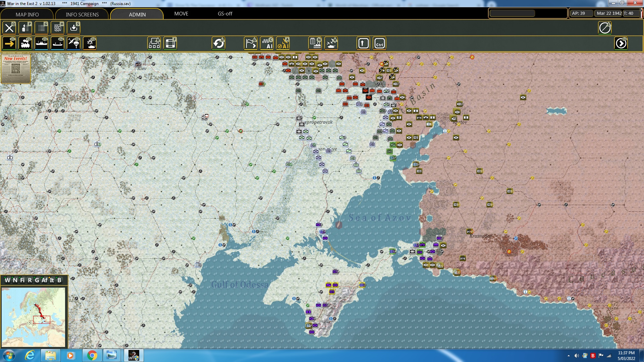
Task: Open Windows Media Player from taskbar
Action: 70,355
